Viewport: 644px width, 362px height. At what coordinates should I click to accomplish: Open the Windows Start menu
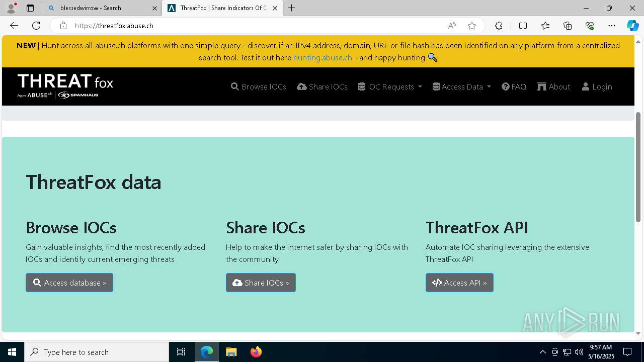12,352
